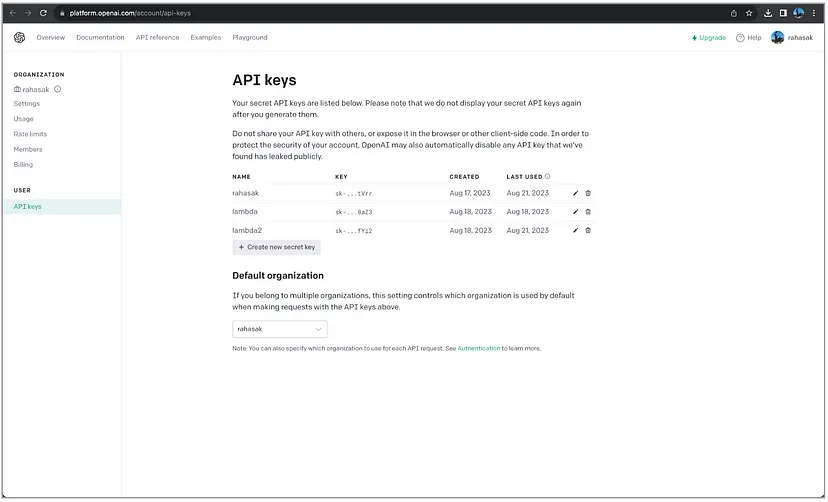Click the Last Used info icon
This screenshot has height=502, width=828.
[548, 176]
